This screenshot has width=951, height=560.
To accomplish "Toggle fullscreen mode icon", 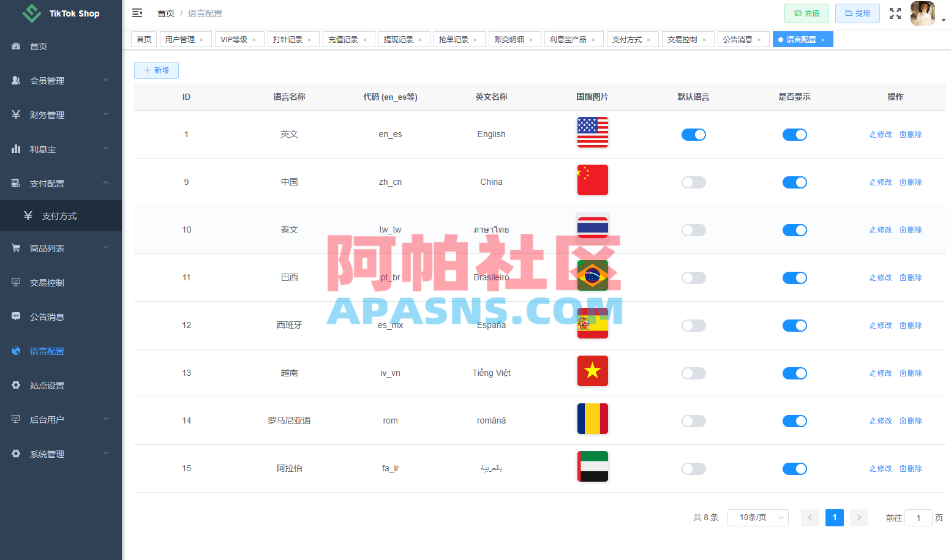I will [895, 13].
